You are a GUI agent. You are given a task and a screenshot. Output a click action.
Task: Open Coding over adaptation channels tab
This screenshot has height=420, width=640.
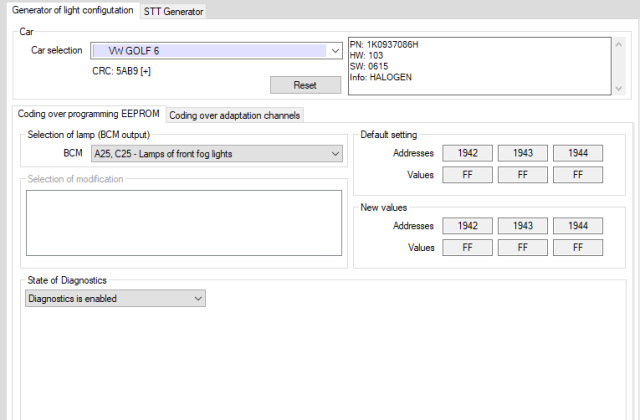coord(235,115)
